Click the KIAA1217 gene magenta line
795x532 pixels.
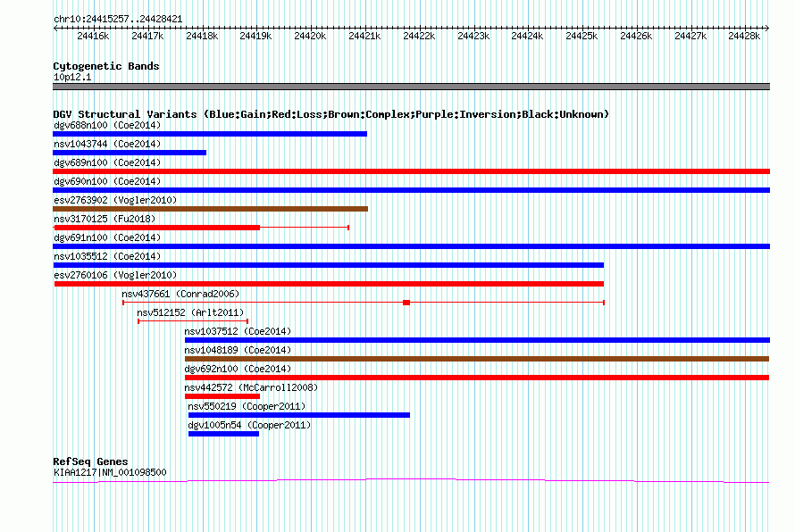(411, 481)
